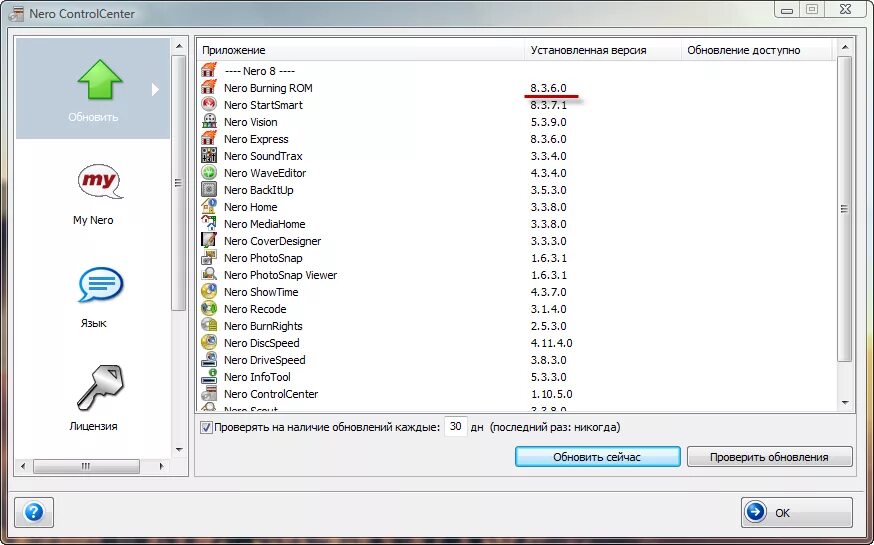
Task: Click the Обновить сейчас button
Action: [598, 457]
